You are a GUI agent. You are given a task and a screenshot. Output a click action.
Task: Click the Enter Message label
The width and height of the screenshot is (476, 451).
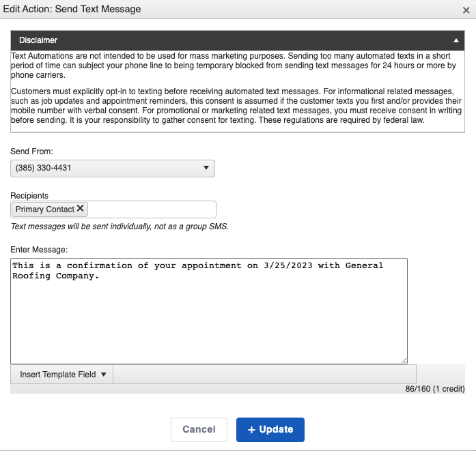pyautogui.click(x=39, y=250)
